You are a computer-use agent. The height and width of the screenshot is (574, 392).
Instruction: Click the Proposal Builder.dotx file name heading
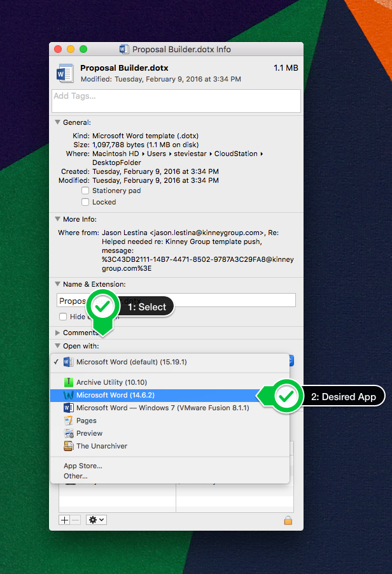pyautogui.click(x=124, y=68)
